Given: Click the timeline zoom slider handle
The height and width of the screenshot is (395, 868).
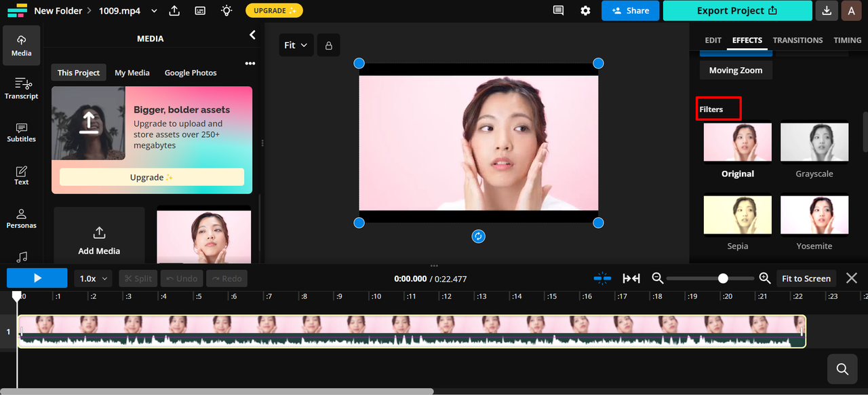Looking at the screenshot, I should 724,278.
